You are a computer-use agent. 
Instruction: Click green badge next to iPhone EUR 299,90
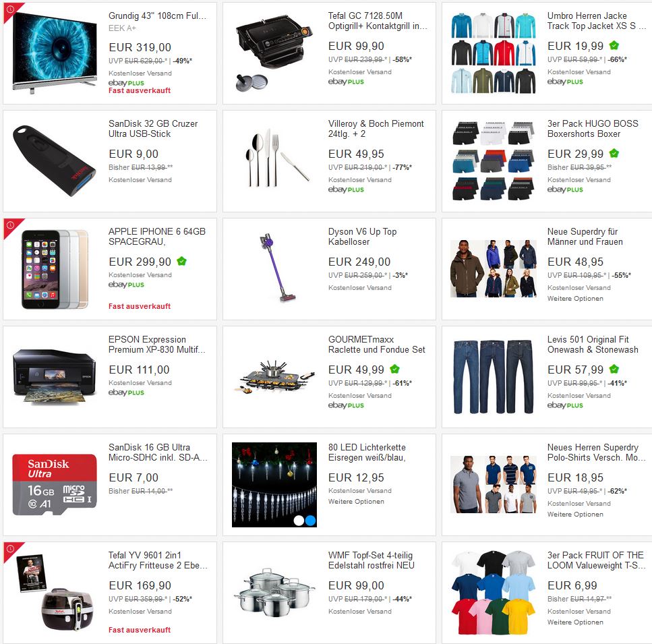[181, 261]
